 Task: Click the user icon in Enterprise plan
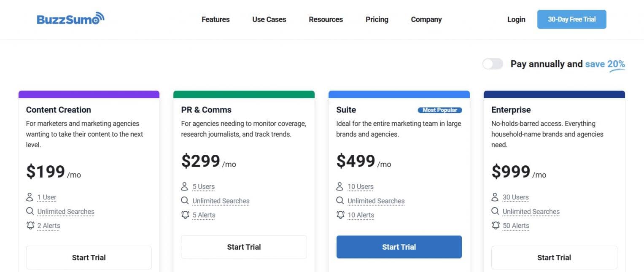[495, 197]
